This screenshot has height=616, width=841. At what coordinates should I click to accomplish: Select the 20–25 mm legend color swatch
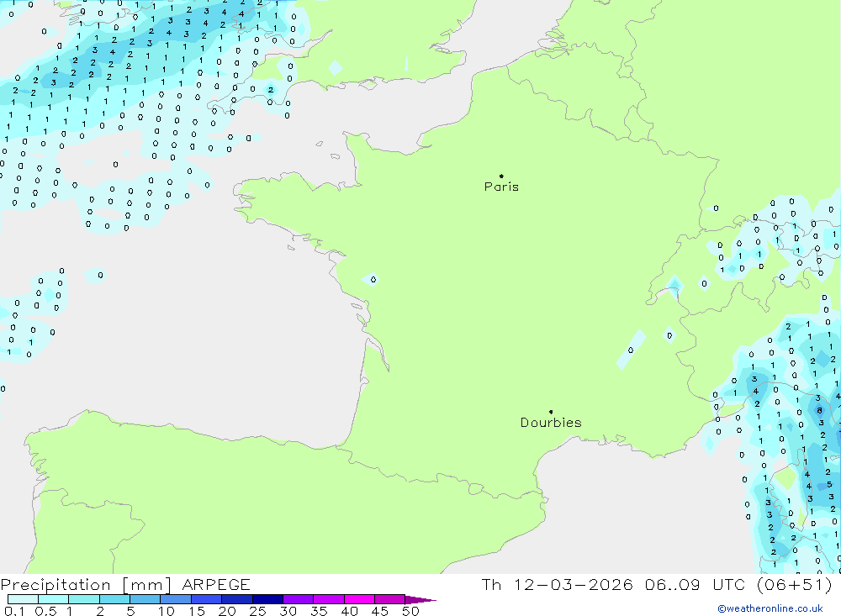(237, 599)
